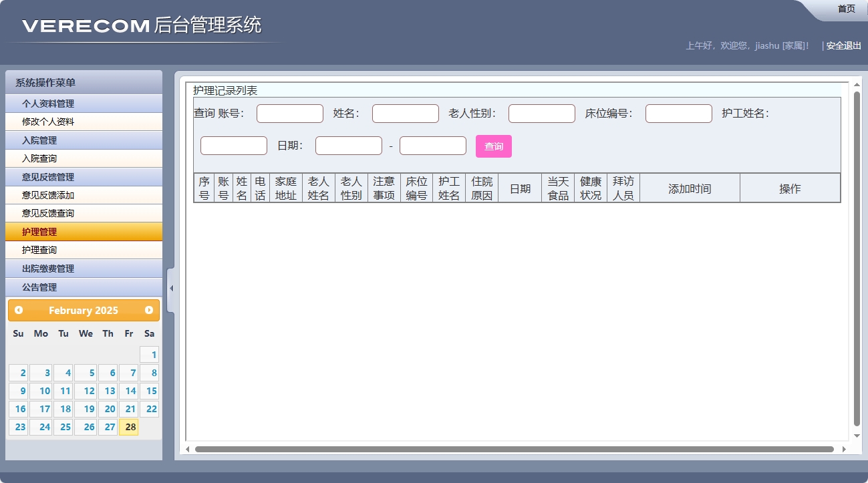Select February 28 on the calendar

[128, 427]
